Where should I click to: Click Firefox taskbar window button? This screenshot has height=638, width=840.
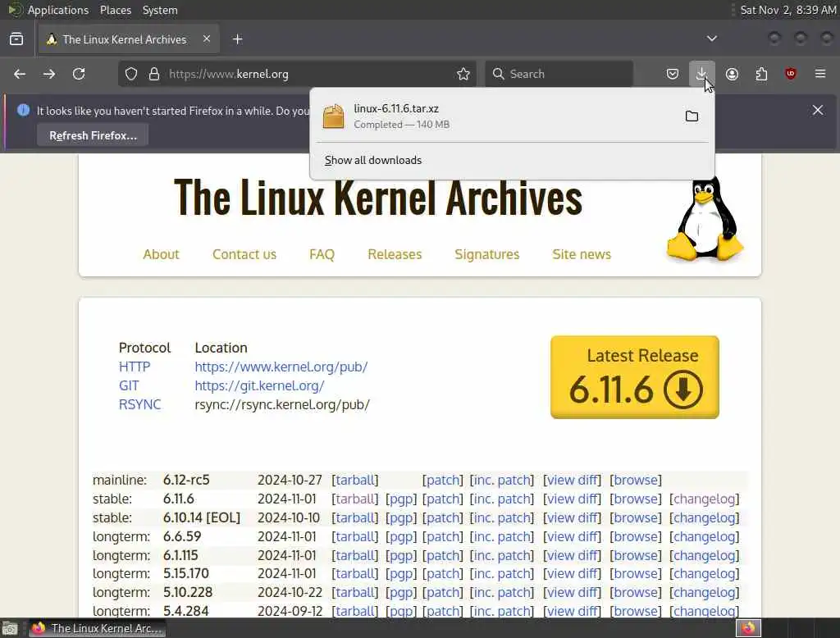pos(97,628)
